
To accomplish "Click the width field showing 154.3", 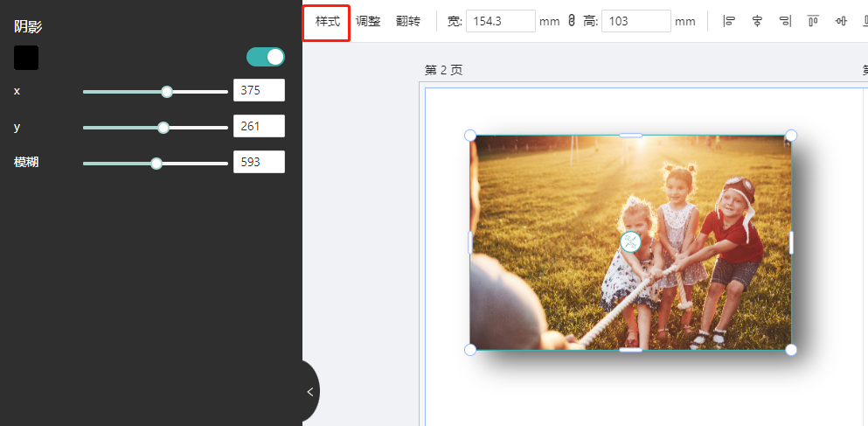I will point(500,21).
